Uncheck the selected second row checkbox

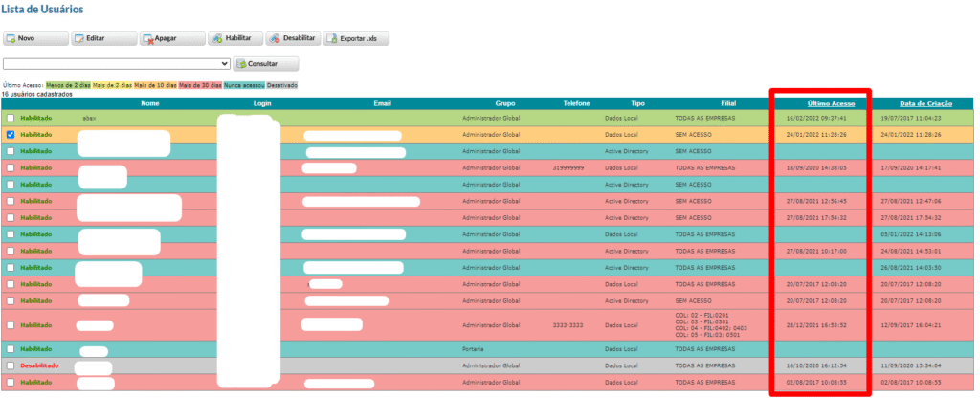[x=11, y=135]
